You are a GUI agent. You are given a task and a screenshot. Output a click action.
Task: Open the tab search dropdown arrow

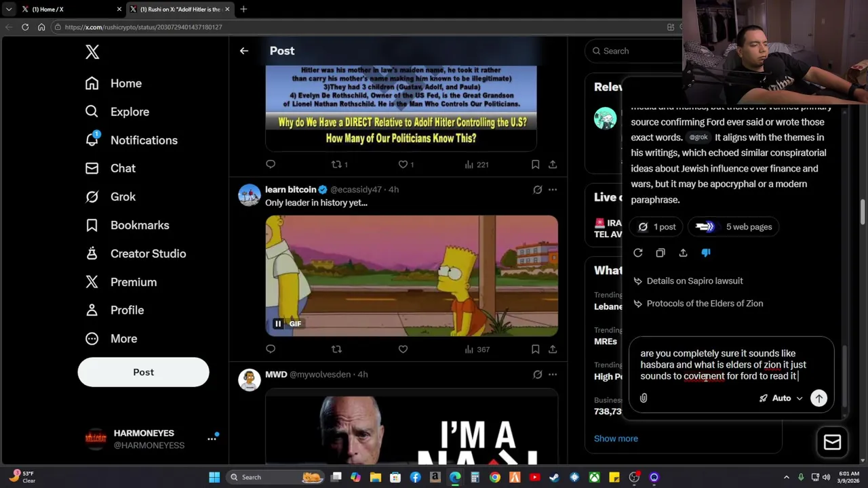pyautogui.click(x=9, y=9)
